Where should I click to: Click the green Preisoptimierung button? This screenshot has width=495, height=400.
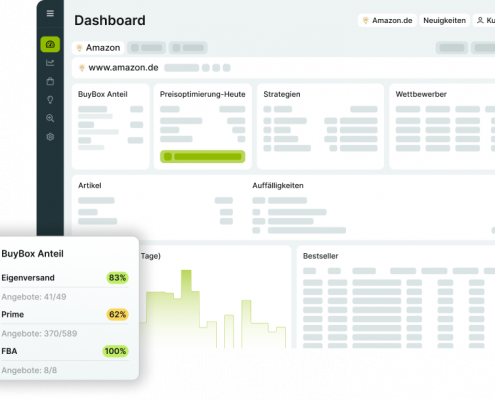(202, 157)
